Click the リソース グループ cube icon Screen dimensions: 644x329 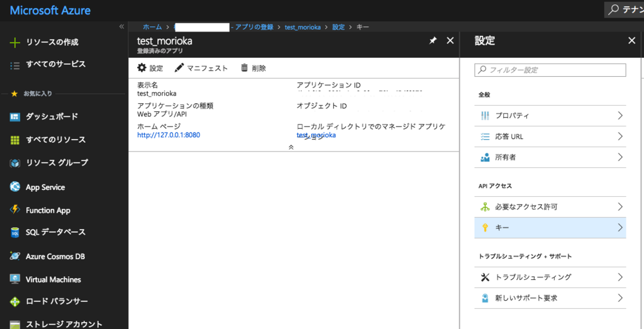pos(15,163)
